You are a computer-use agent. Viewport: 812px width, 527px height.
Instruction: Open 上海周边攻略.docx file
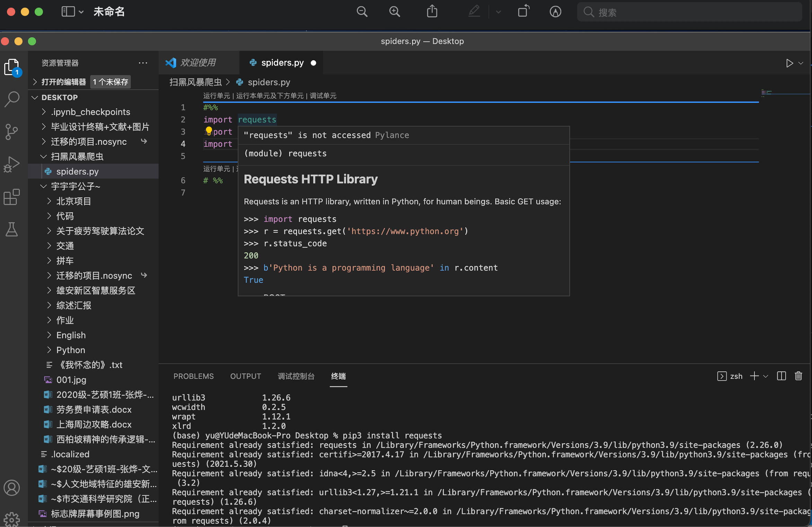pos(94,425)
